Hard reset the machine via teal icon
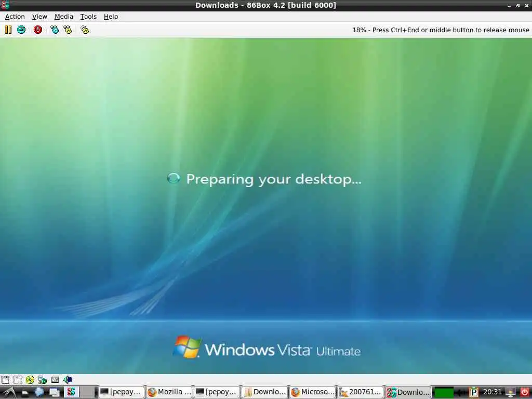Image resolution: width=532 pixels, height=399 pixels. pyautogui.click(x=21, y=30)
